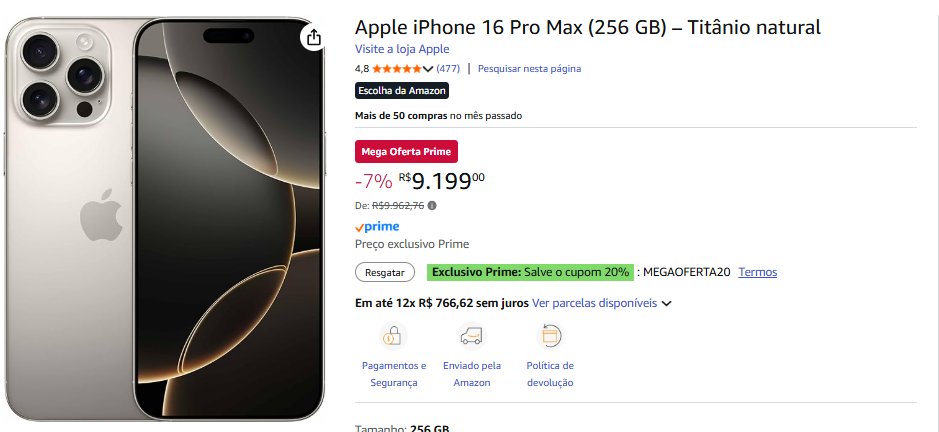This screenshot has width=939, height=432.
Task: Click the share icon on product image
Action: pos(313,37)
